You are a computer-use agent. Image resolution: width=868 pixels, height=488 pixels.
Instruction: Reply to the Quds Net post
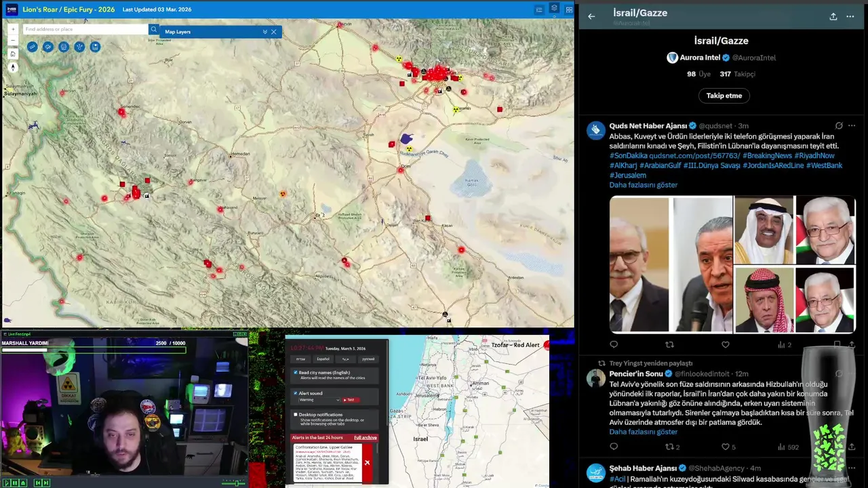click(x=614, y=345)
